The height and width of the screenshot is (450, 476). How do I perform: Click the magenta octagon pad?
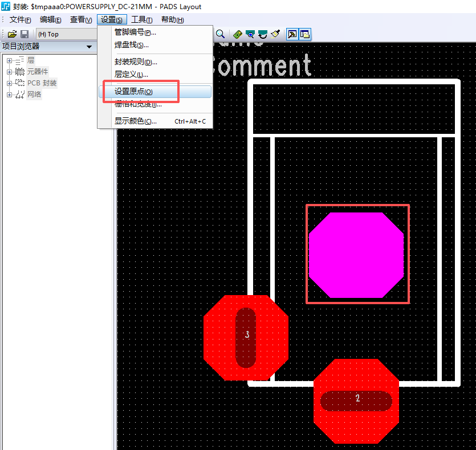[x=356, y=255]
